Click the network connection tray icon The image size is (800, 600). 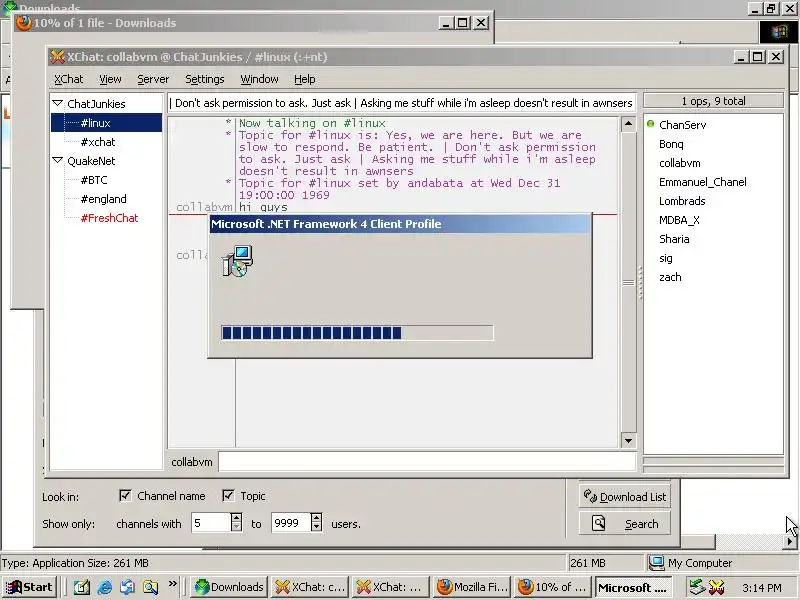[x=697, y=587]
